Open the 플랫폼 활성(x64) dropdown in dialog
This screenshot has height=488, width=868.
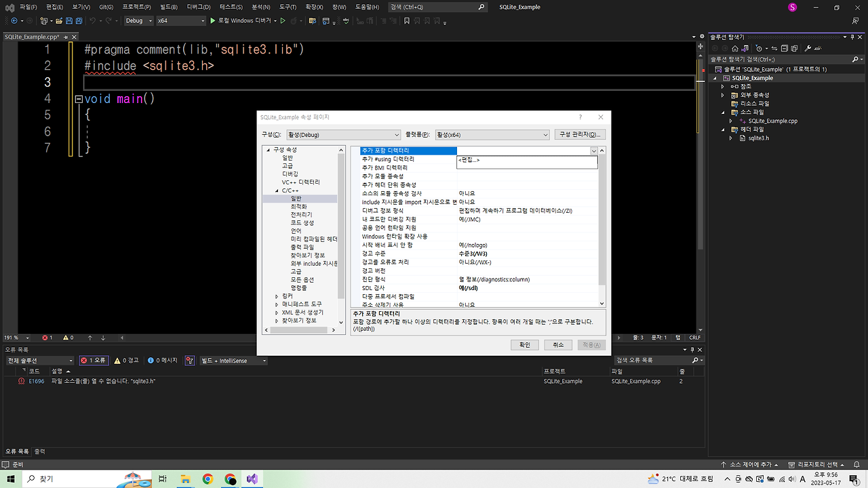pyautogui.click(x=492, y=134)
